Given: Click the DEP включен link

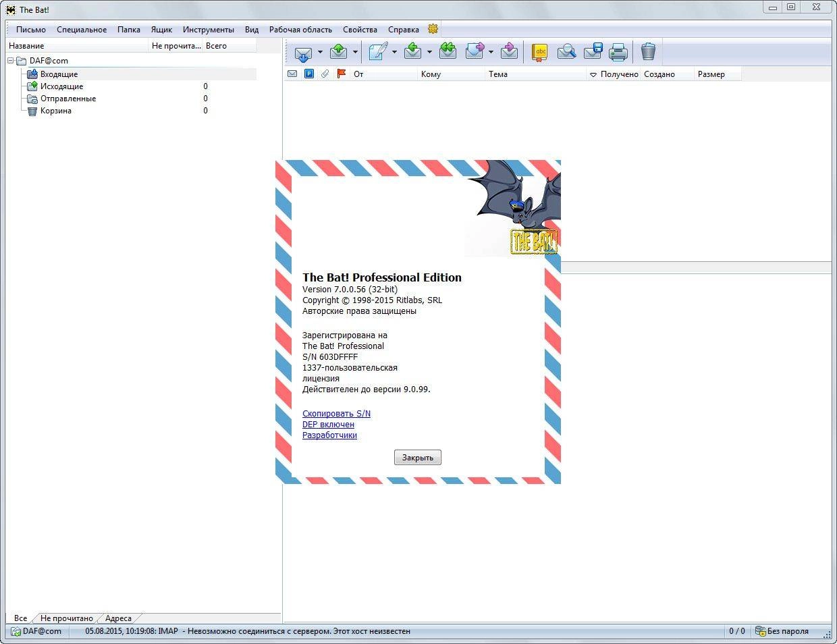Looking at the screenshot, I should click(328, 425).
